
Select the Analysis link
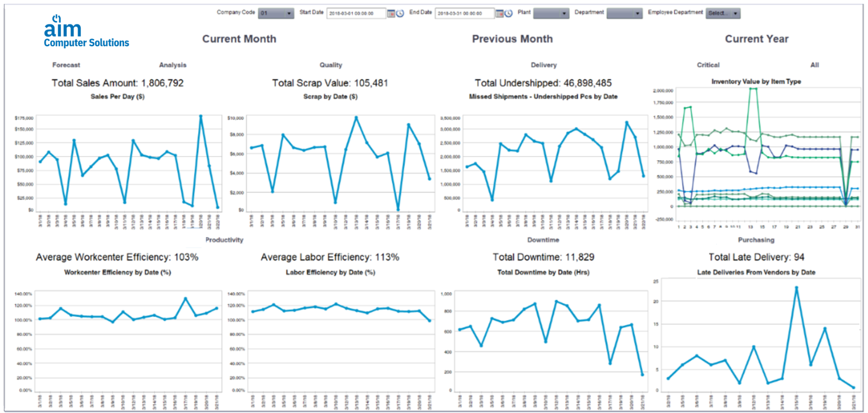click(x=172, y=65)
